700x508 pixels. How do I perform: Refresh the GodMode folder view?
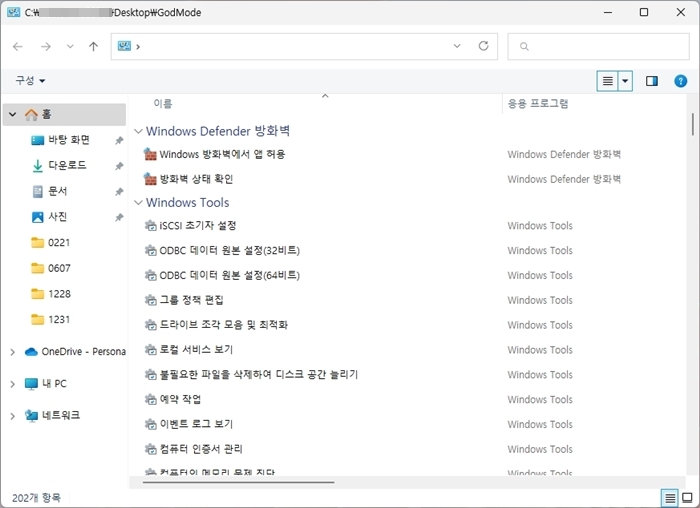click(x=483, y=46)
